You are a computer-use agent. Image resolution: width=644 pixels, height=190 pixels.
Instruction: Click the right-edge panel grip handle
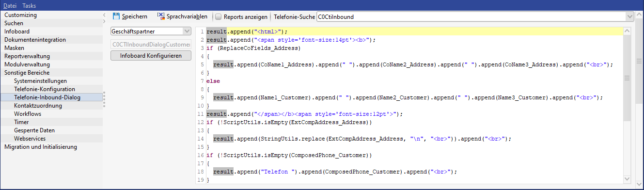(640, 61)
